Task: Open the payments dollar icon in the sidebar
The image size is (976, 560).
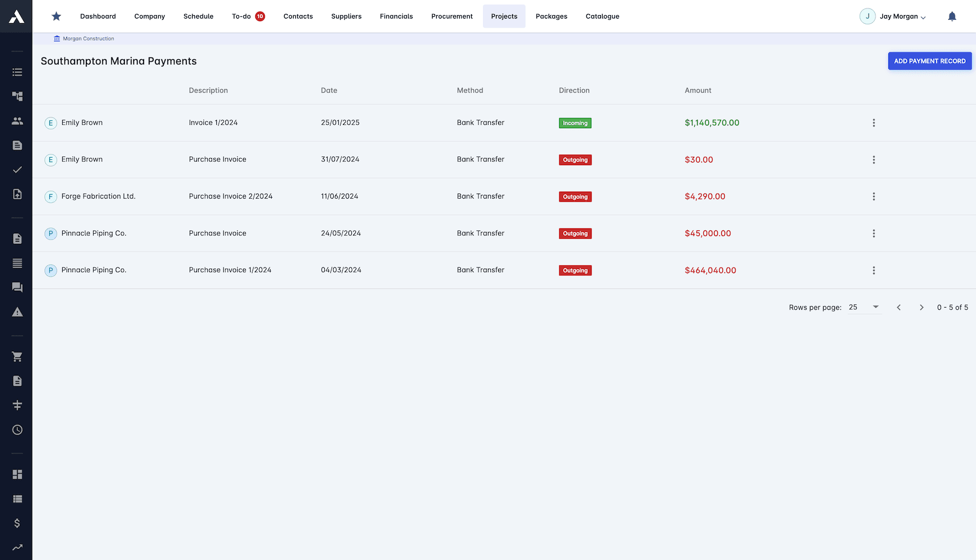Action: [17, 523]
